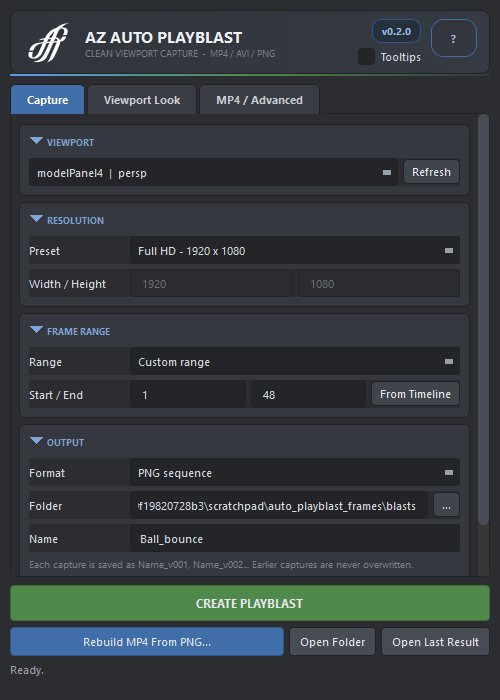Click the width field showing 1920
Viewport: 500px width, 700px height.
[x=211, y=283]
